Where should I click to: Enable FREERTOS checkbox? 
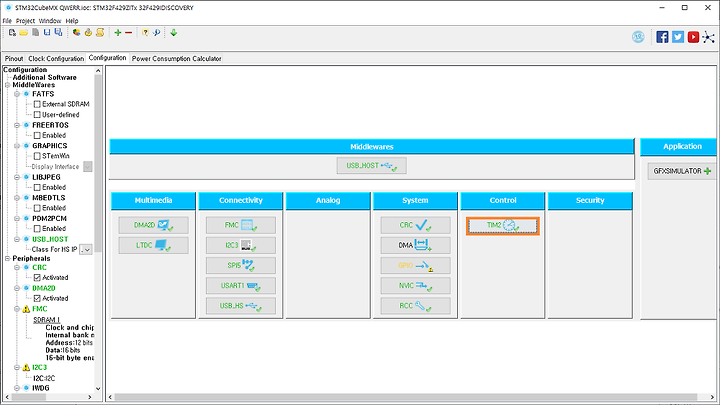tap(37, 135)
